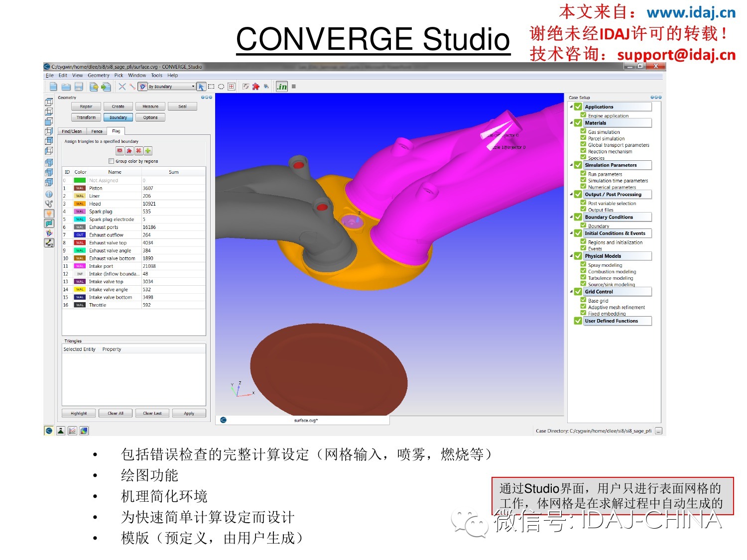The width and height of the screenshot is (747, 560).
Task: Click the Open folder toolbar icon
Action: 66,87
